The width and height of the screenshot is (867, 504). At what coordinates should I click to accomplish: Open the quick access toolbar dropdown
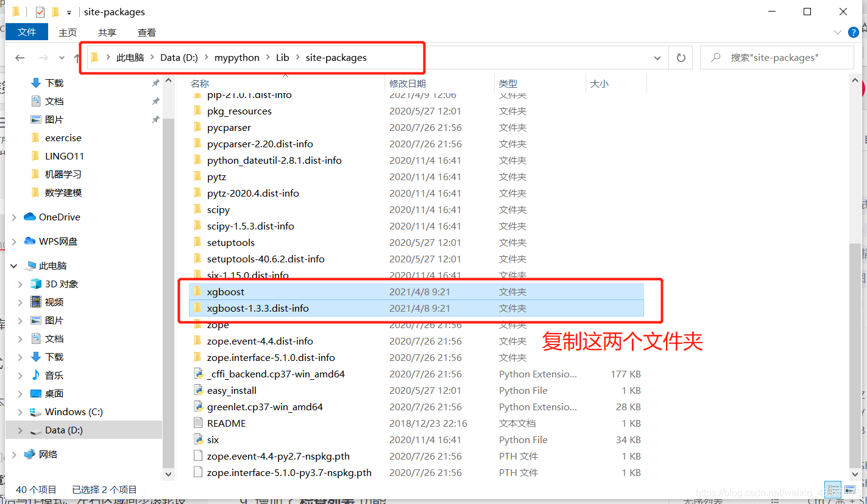point(69,12)
